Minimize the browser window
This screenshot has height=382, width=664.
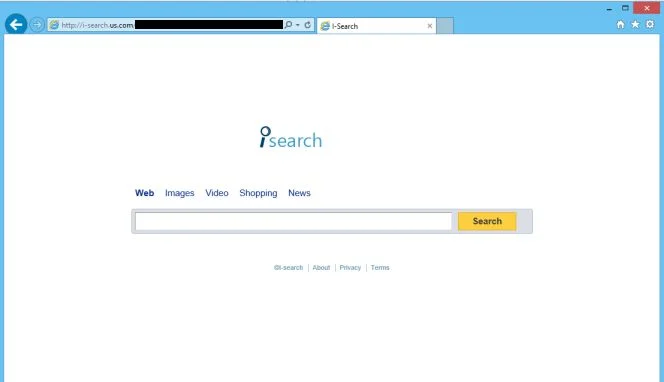(x=609, y=8)
